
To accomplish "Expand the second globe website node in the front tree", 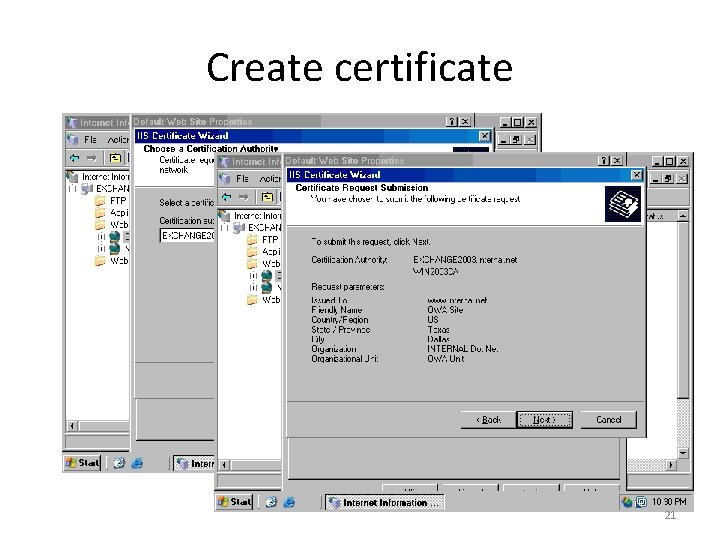I will tap(253, 288).
